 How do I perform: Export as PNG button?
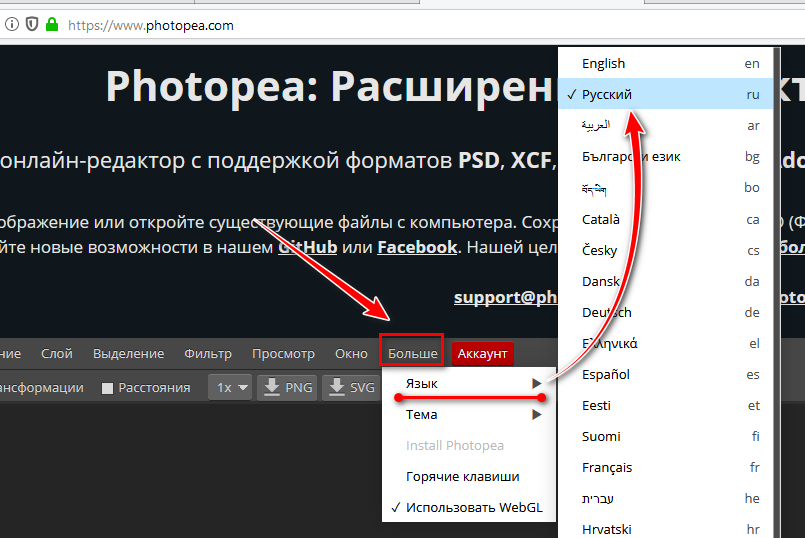(288, 388)
